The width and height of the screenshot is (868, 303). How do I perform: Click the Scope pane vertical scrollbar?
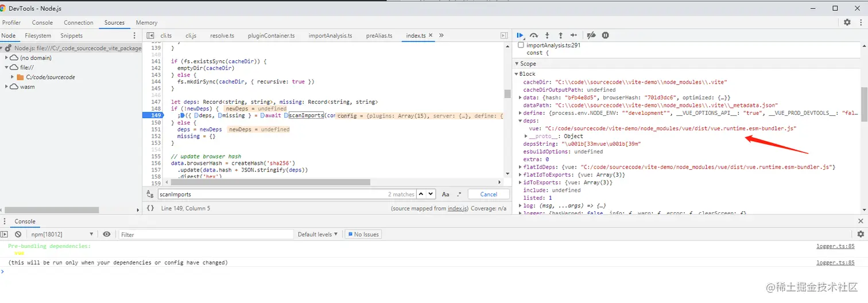point(864,103)
